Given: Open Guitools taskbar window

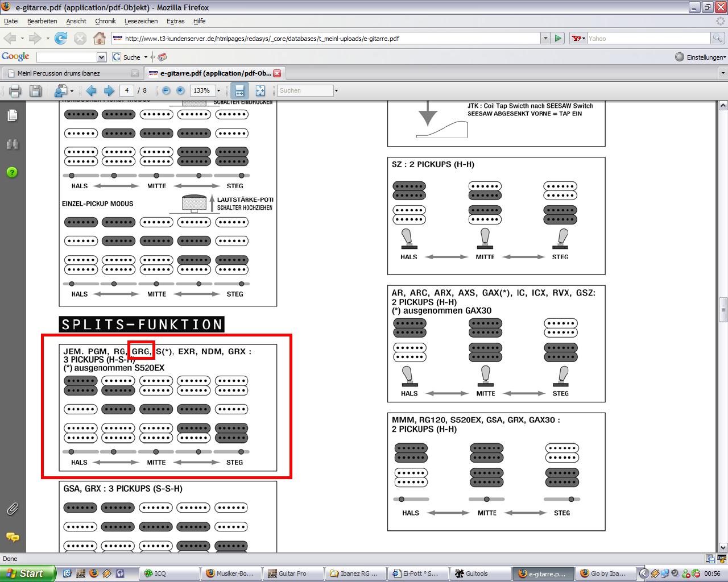Looking at the screenshot, I should (479, 573).
